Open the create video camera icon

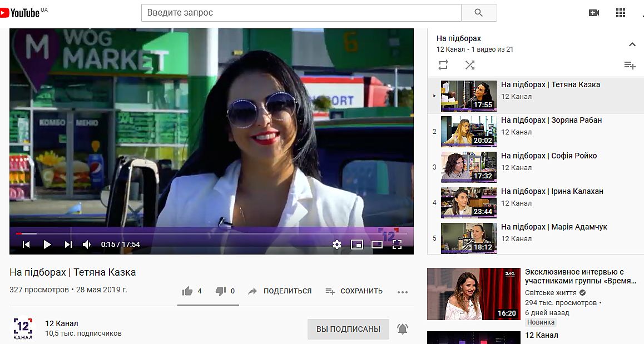coord(594,13)
